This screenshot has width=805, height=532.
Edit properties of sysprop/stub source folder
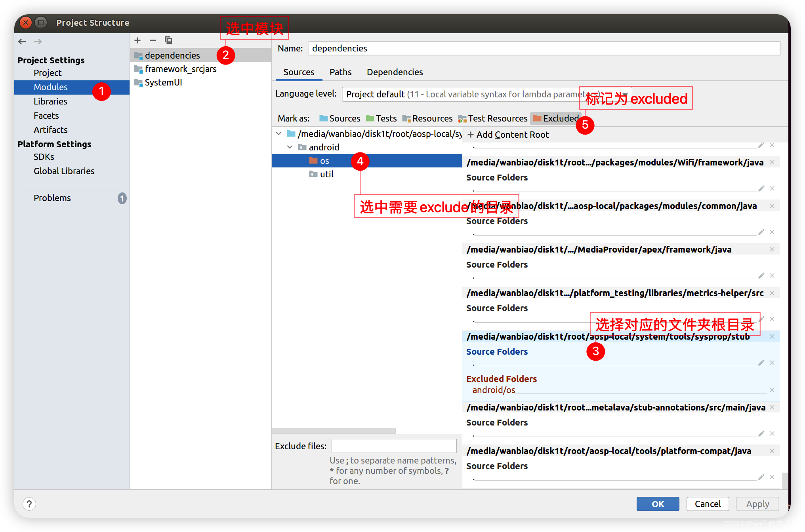tap(761, 363)
